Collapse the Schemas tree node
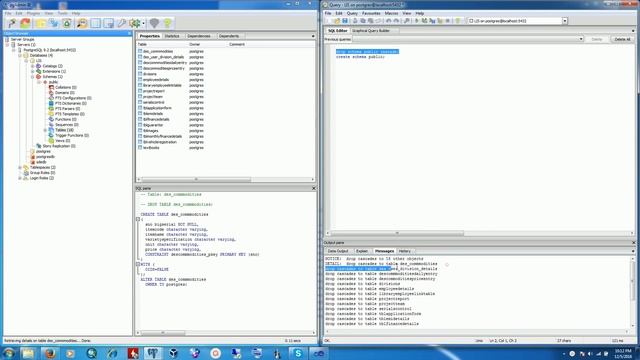 (x=33, y=76)
